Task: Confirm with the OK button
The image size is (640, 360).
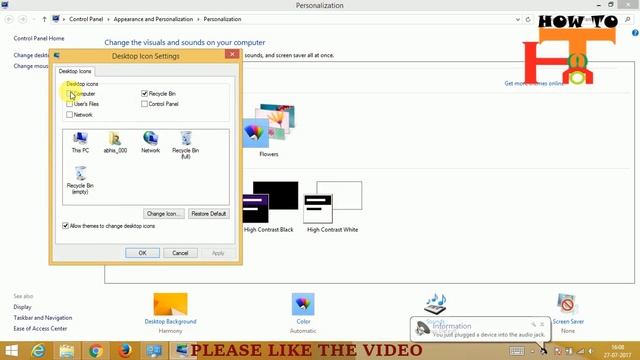Action: pyautogui.click(x=142, y=253)
